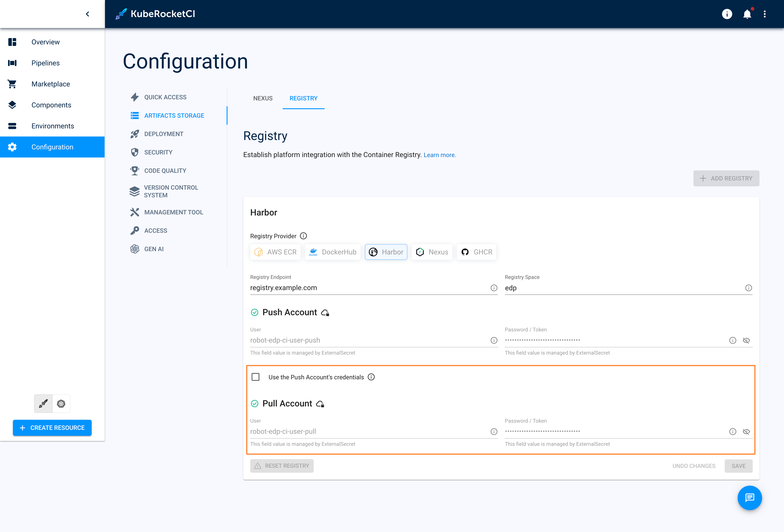Select the NEXUS tab
Image resolution: width=784 pixels, height=532 pixels.
pos(263,98)
